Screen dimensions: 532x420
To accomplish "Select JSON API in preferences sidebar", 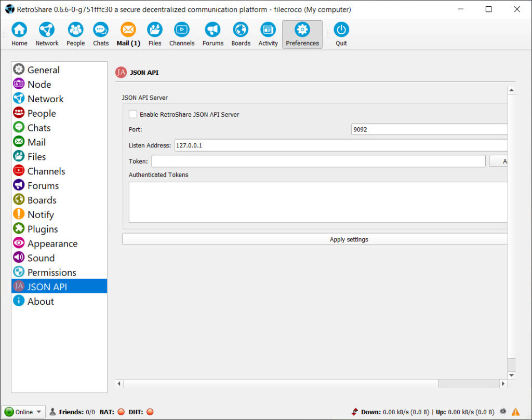I will pos(59,287).
